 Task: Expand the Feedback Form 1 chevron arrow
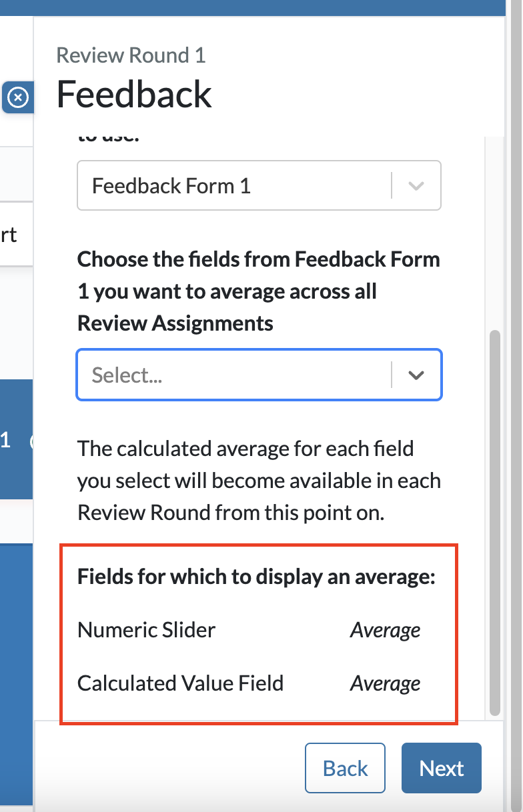pos(416,186)
